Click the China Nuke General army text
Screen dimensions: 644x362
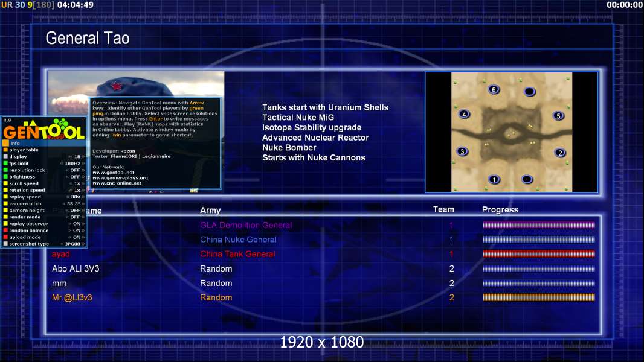pos(238,240)
